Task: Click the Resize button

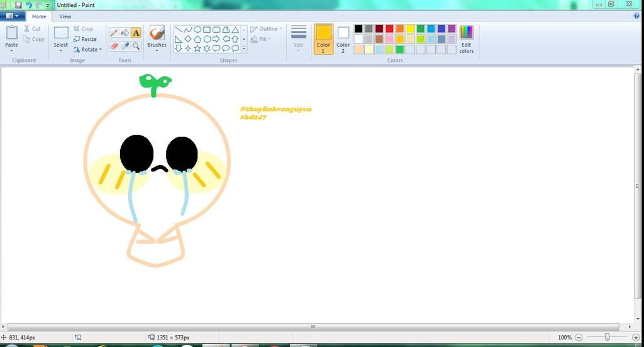Action: 85,39
